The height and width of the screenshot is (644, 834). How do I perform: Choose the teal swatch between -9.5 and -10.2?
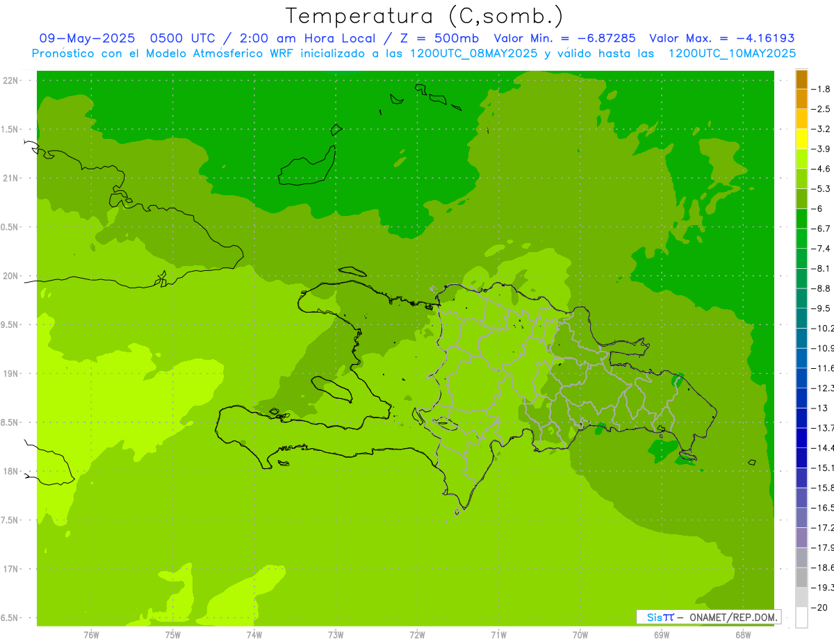801,318
